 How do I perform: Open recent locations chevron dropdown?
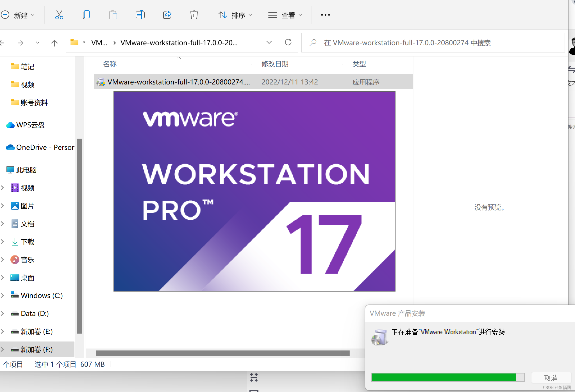[x=38, y=43]
